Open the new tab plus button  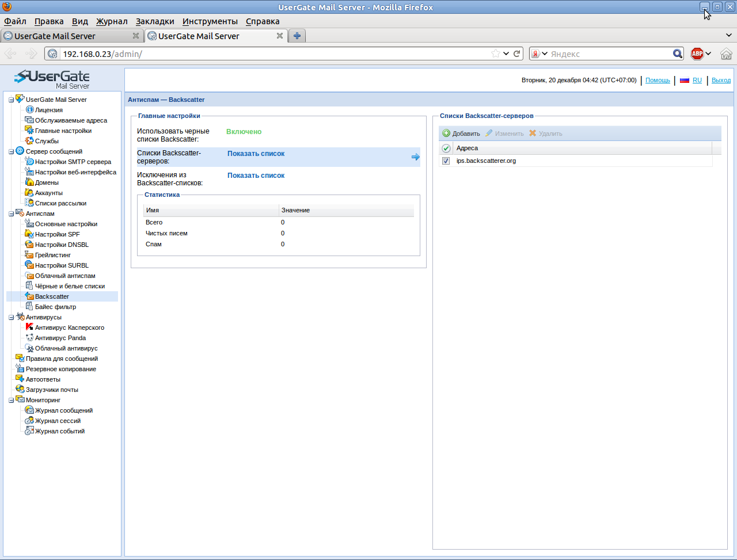click(x=297, y=36)
